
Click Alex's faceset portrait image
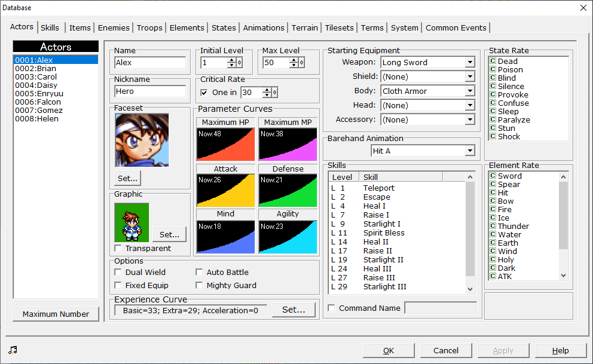tap(142, 140)
